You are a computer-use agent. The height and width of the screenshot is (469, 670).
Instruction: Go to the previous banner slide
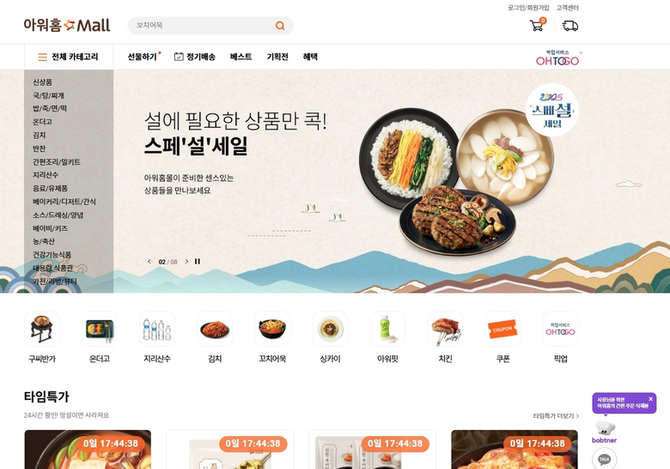tap(149, 261)
